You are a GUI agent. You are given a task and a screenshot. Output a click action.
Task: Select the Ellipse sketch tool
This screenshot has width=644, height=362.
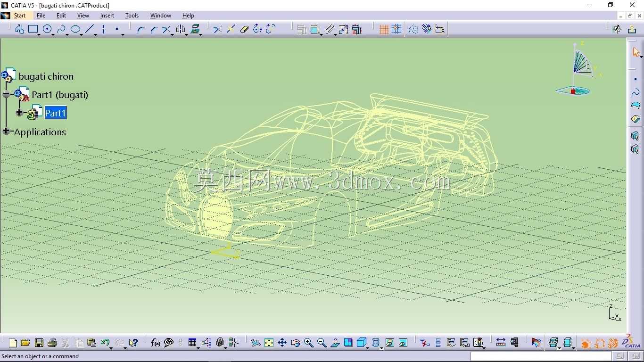(x=75, y=29)
